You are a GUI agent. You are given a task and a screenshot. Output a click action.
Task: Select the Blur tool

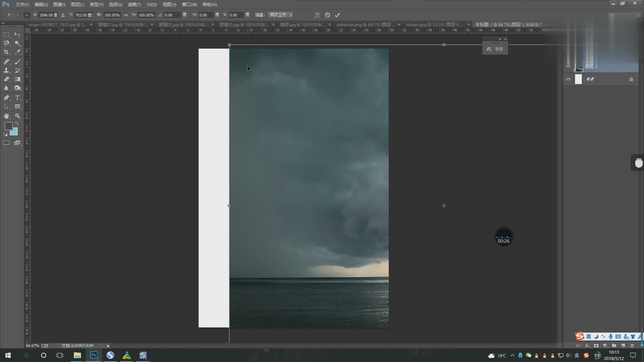(x=7, y=88)
